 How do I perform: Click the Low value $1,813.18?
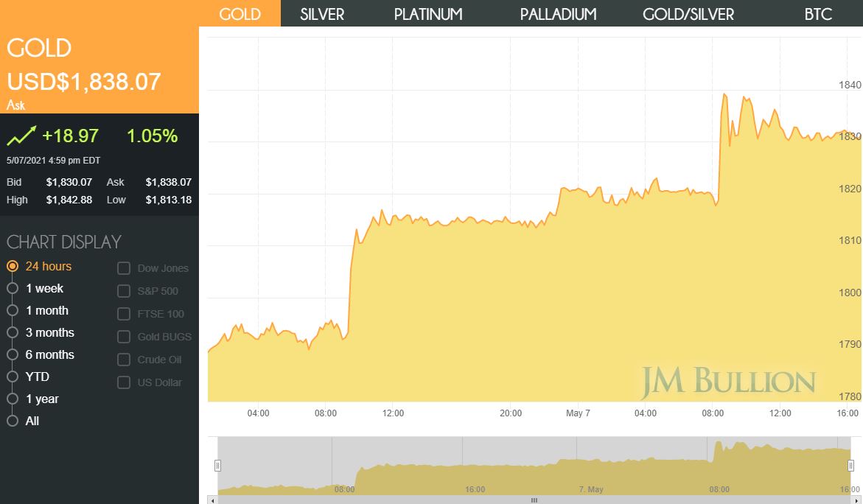click(169, 200)
